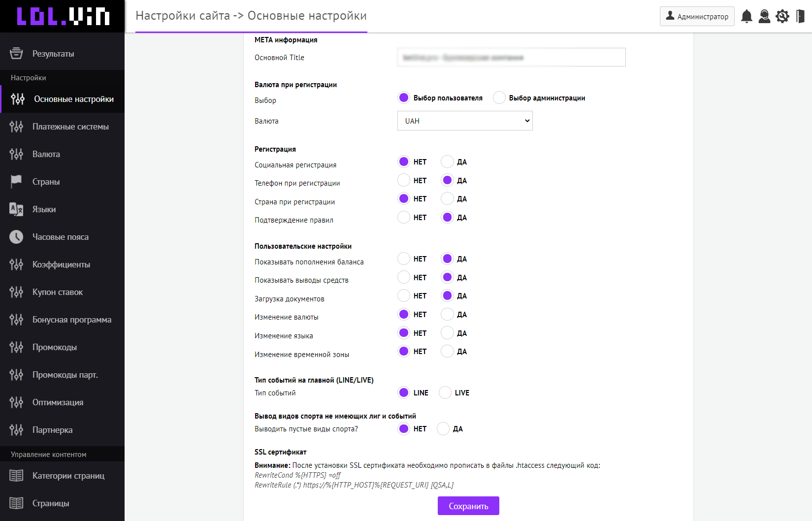The height and width of the screenshot is (521, 812).
Task: Go to Бонусная программа menu item
Action: (x=72, y=320)
